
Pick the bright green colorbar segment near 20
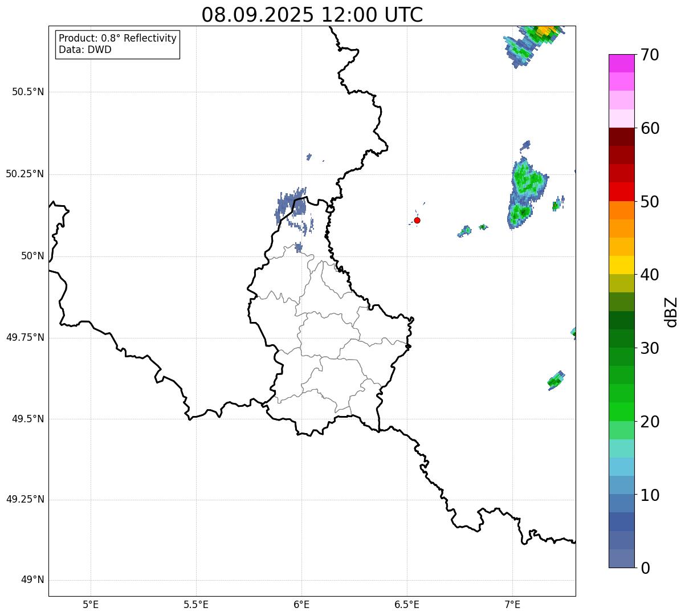621,412
